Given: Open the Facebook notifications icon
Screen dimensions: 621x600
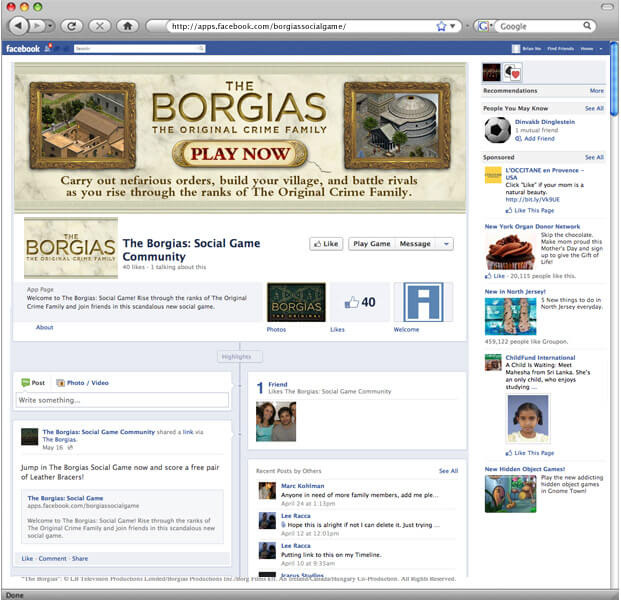Looking at the screenshot, I should [48, 48].
